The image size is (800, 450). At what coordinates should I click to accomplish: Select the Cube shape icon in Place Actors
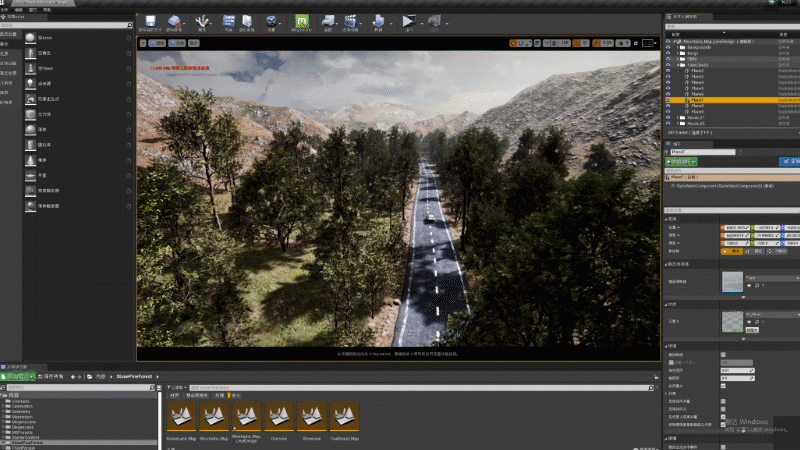[x=31, y=114]
